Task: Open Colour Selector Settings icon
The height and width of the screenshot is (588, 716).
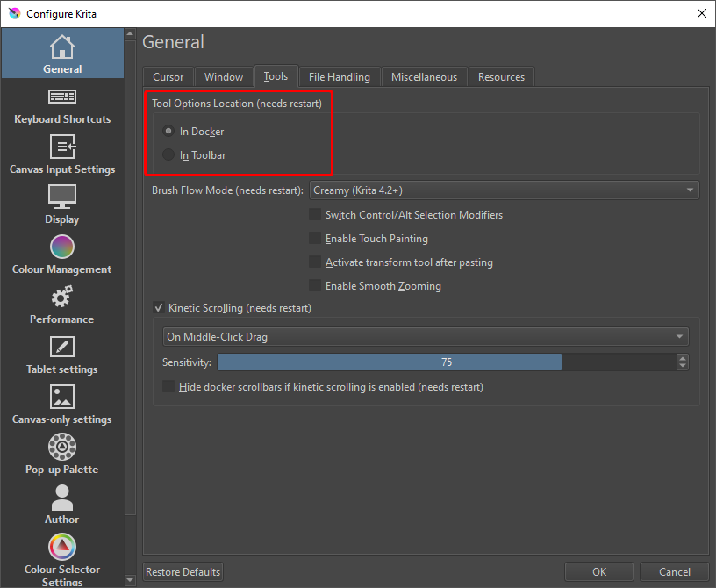Action: coord(62,547)
